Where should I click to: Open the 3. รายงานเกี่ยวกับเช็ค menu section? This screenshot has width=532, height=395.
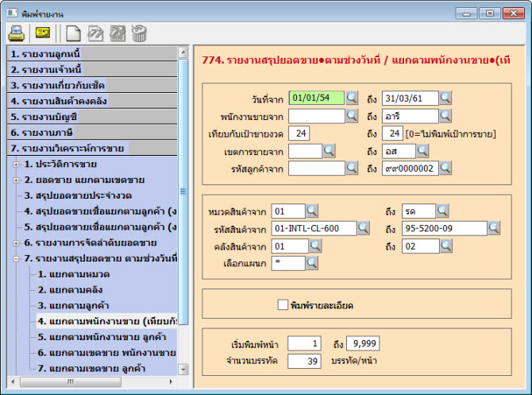point(92,85)
